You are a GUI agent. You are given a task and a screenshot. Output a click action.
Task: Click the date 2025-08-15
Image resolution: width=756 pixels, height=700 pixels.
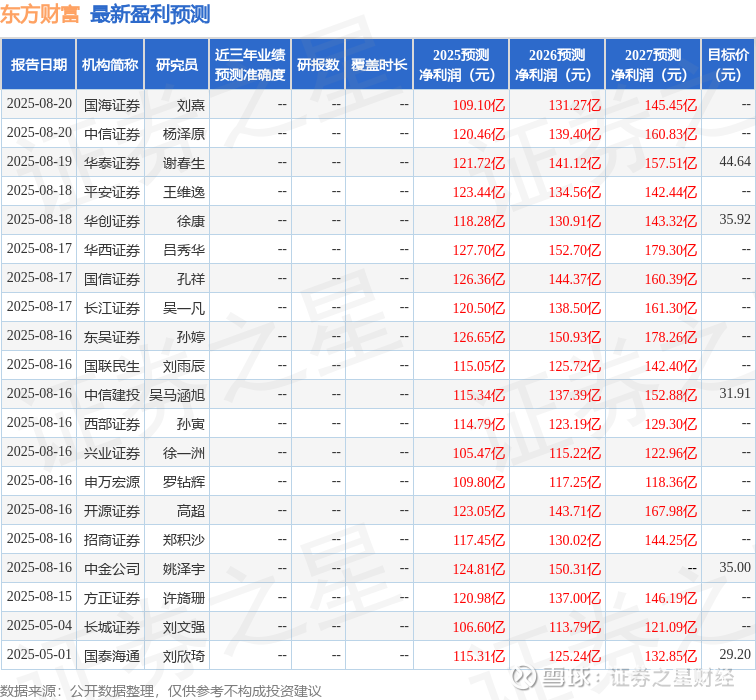point(39,596)
